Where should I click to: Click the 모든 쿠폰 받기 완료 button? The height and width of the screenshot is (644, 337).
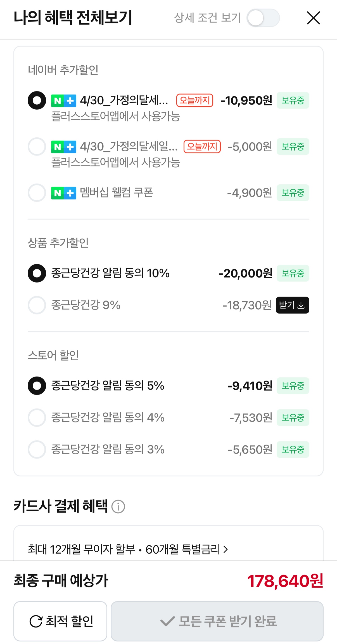(x=217, y=621)
